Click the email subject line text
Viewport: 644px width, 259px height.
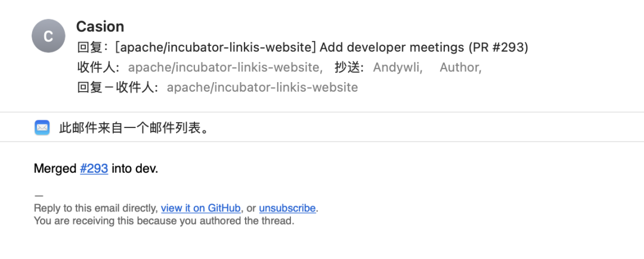pyautogui.click(x=303, y=48)
